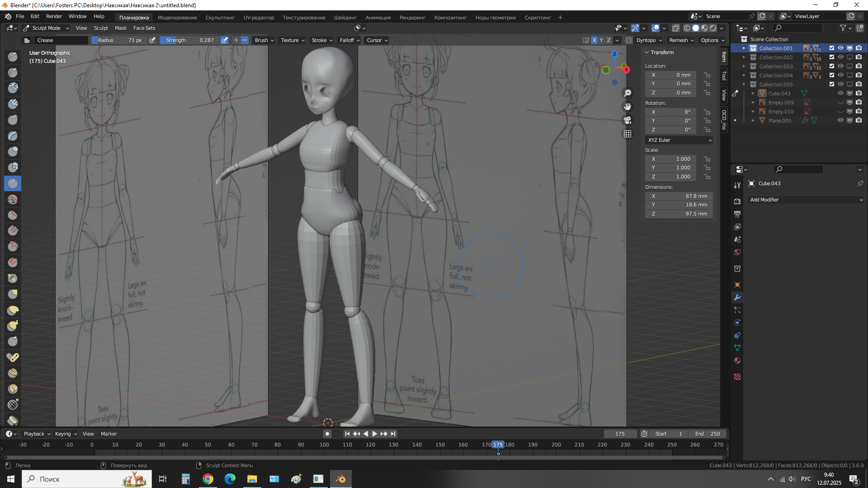Open the Material properties tab icon
868x488 pixels.
pyautogui.click(x=737, y=361)
